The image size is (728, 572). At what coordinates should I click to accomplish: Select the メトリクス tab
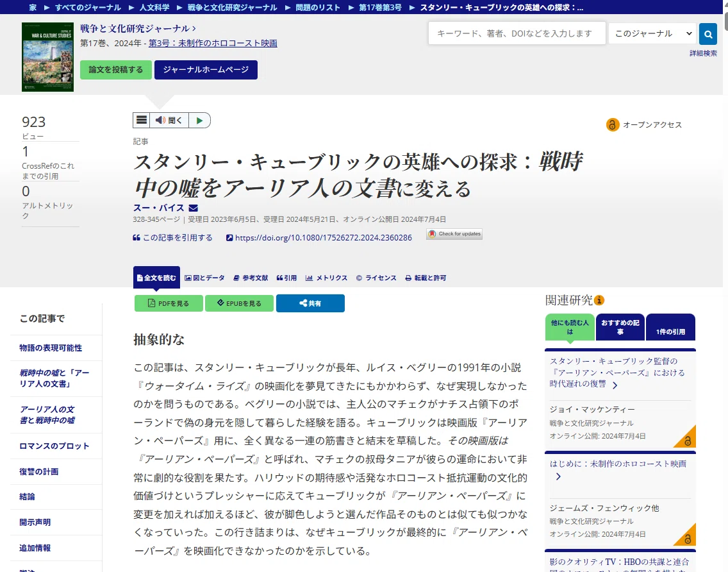point(326,278)
